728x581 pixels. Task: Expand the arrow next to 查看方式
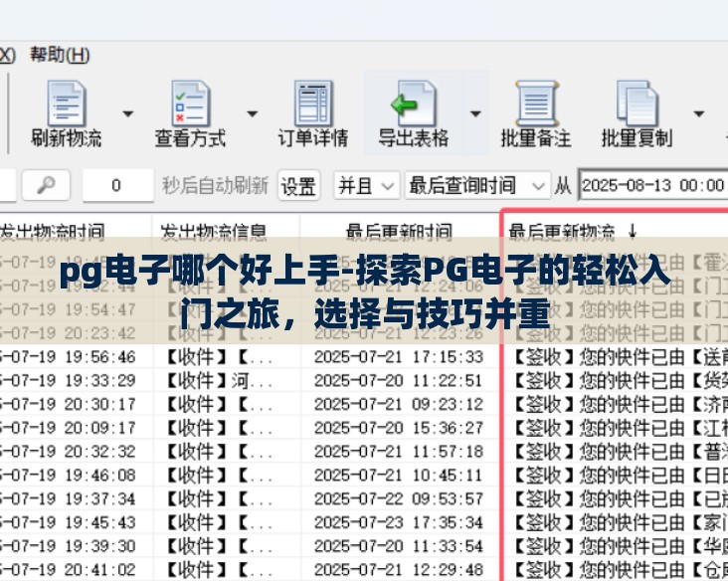click(252, 113)
